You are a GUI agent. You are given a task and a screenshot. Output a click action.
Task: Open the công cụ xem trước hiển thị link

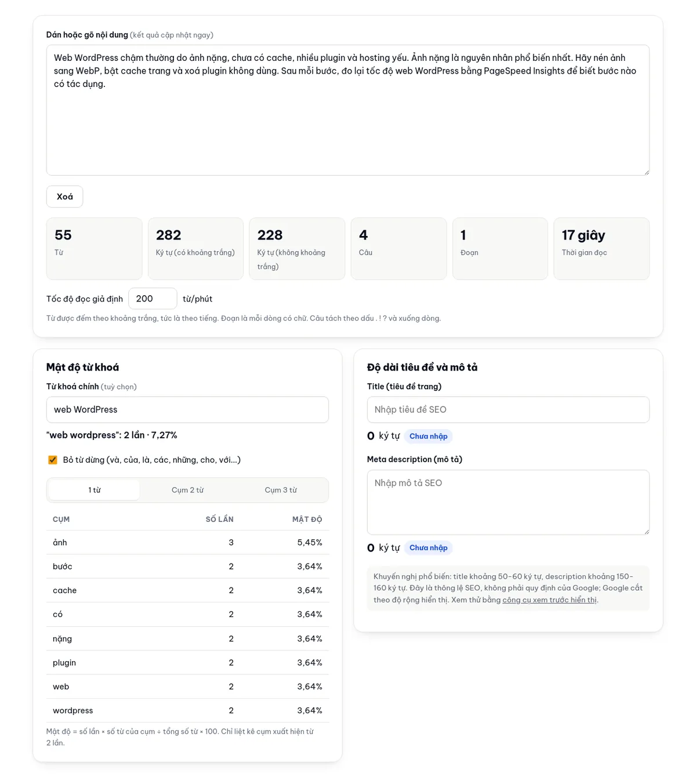click(549, 600)
